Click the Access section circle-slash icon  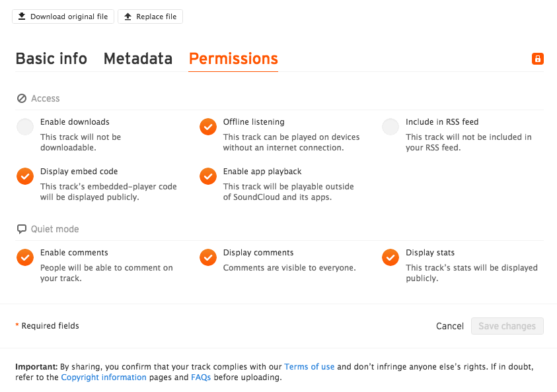(x=22, y=98)
